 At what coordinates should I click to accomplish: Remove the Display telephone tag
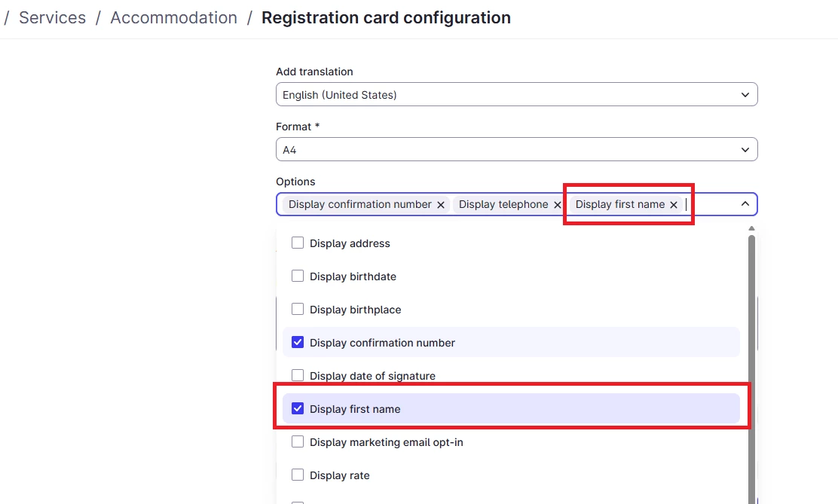(558, 205)
